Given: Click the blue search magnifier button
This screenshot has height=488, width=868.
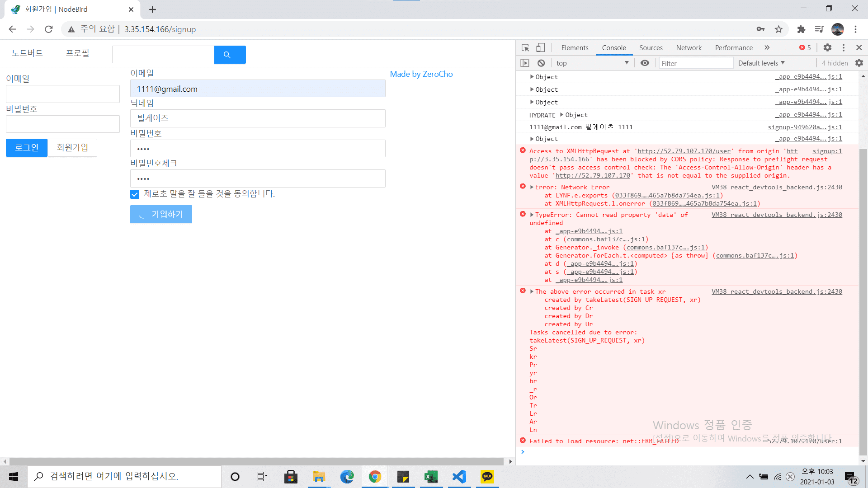Looking at the screenshot, I should coord(230,55).
